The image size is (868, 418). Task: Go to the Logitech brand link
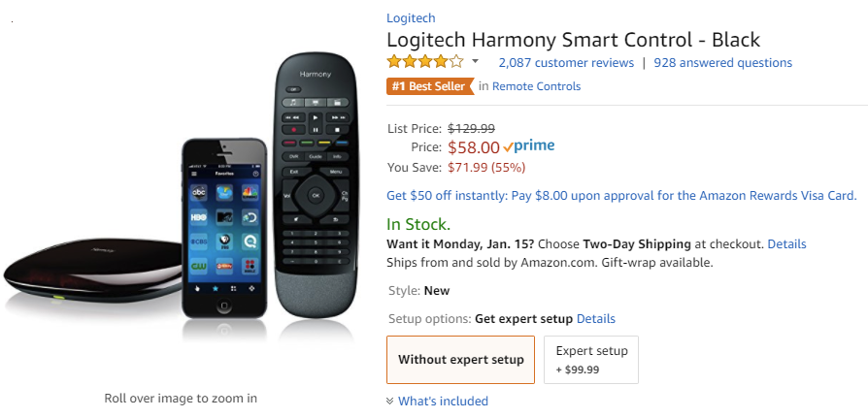click(x=411, y=17)
